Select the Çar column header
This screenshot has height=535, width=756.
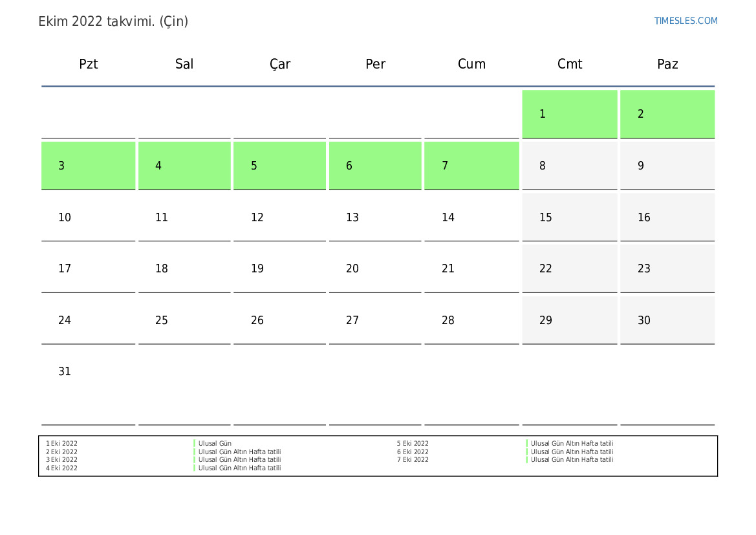[x=280, y=64]
